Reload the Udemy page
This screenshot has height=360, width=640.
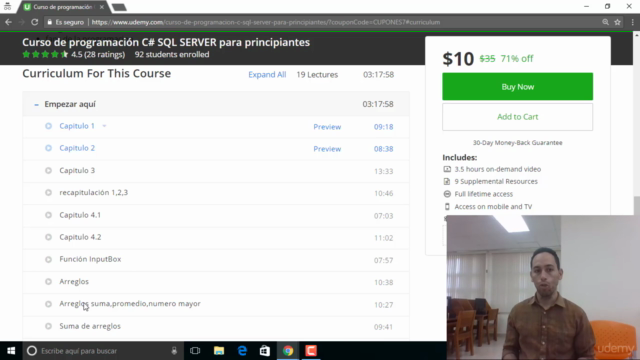35,22
